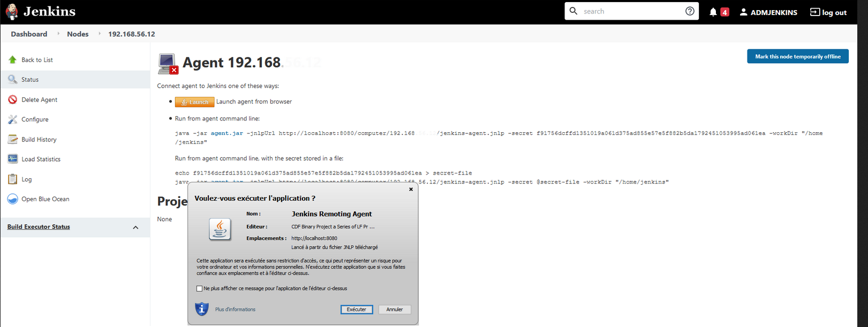Click the Open Blue Ocean icon
This screenshot has width=868, height=327.
point(12,199)
